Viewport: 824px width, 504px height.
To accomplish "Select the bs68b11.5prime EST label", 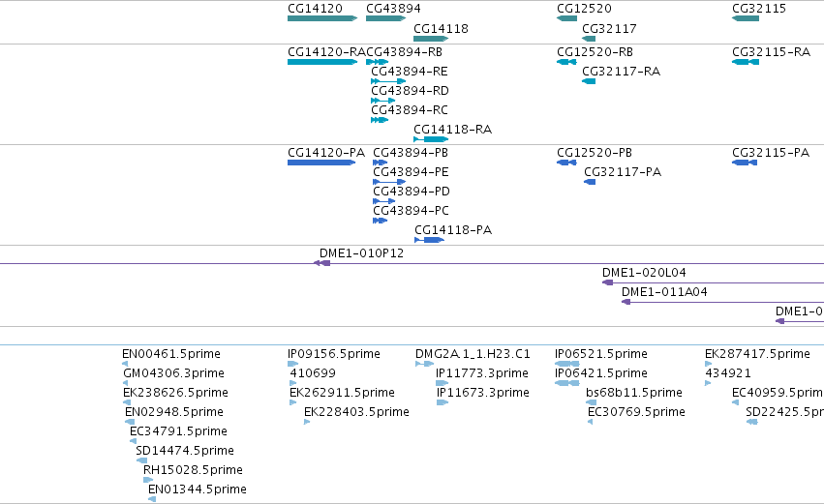I will click(x=634, y=393).
